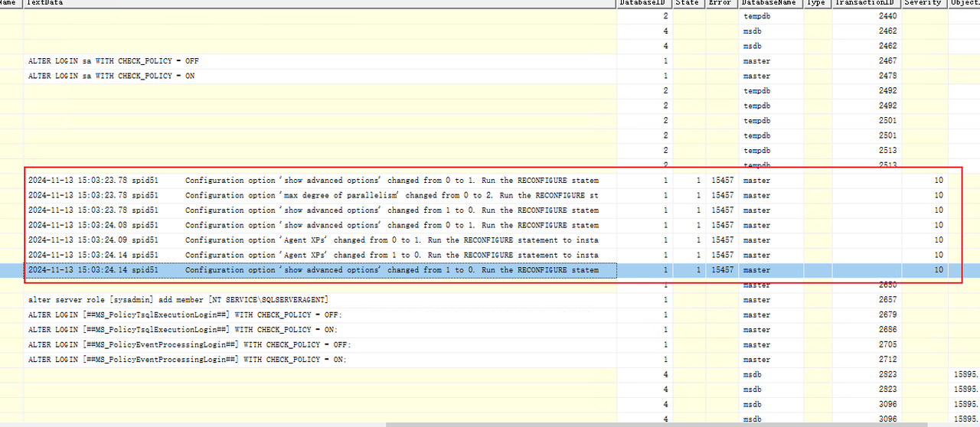
Task: Select PolicyTsqlExecutionLogin CHECK_POLICY = OFF row
Action: pyautogui.click(x=186, y=315)
